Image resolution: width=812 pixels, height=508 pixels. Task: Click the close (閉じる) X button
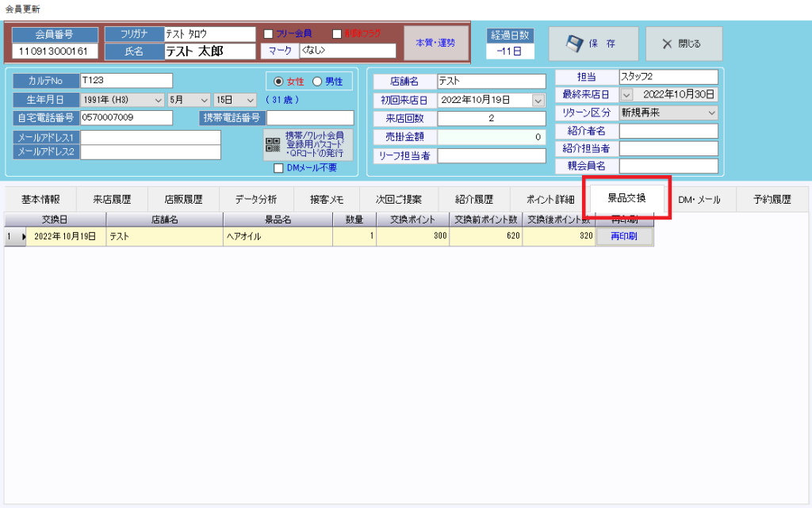(x=684, y=44)
